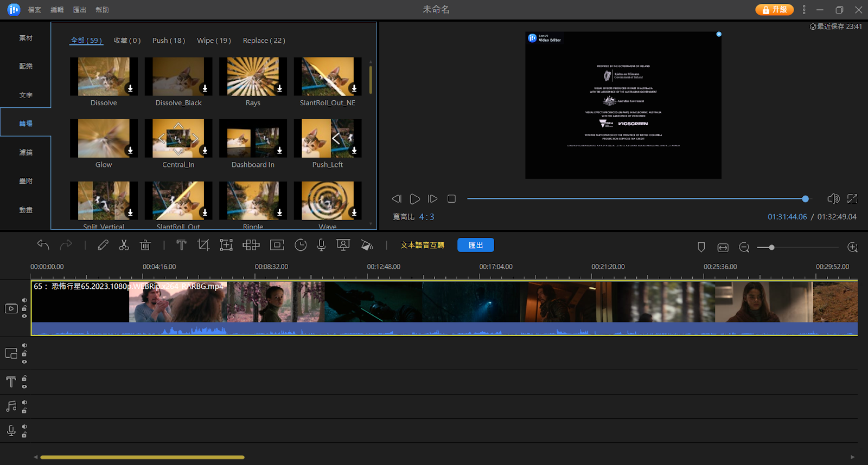The image size is (868, 465).
Task: Hide the text track
Action: [24, 386]
